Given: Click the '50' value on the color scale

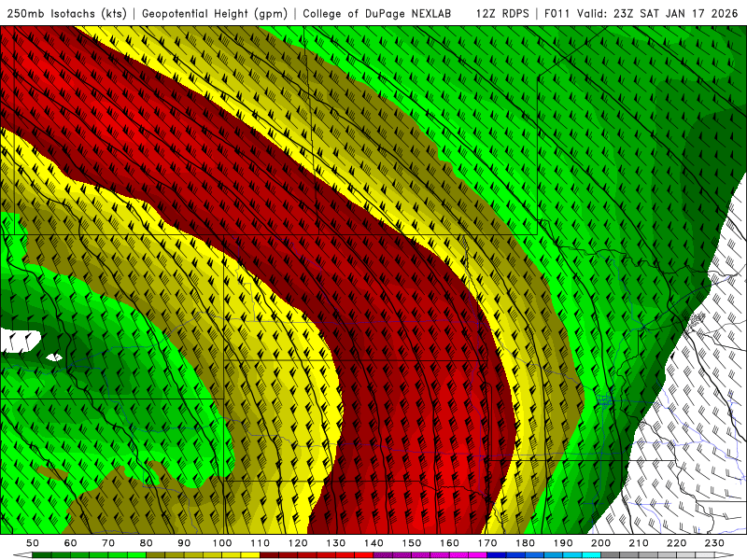Looking at the screenshot, I should pos(33,543).
